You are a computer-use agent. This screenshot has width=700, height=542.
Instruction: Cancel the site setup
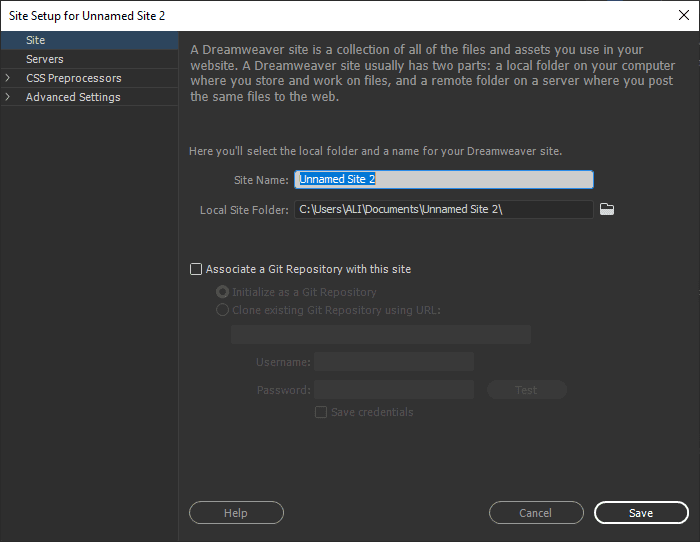[x=536, y=513]
